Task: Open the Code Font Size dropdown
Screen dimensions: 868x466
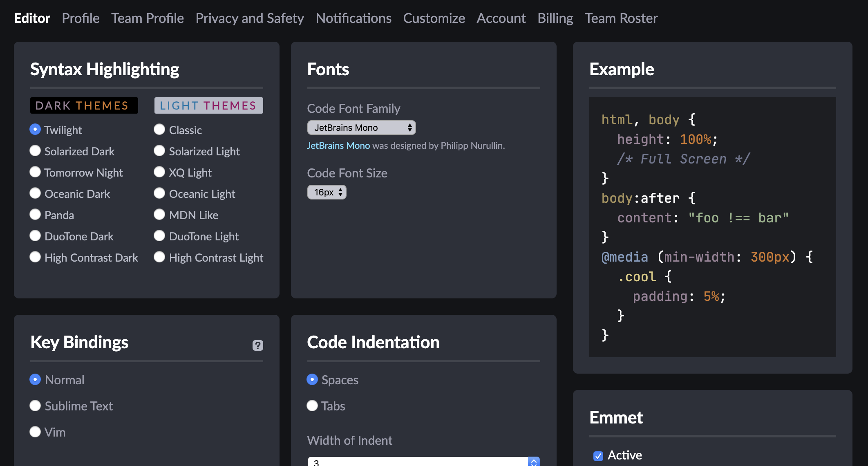Action: [327, 192]
